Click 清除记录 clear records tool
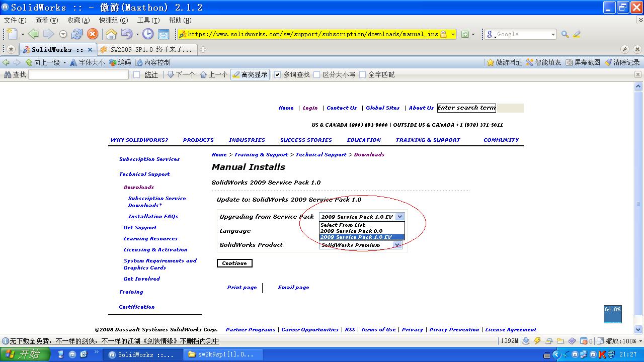Viewport: 644px width, 362px height. pyautogui.click(x=622, y=62)
